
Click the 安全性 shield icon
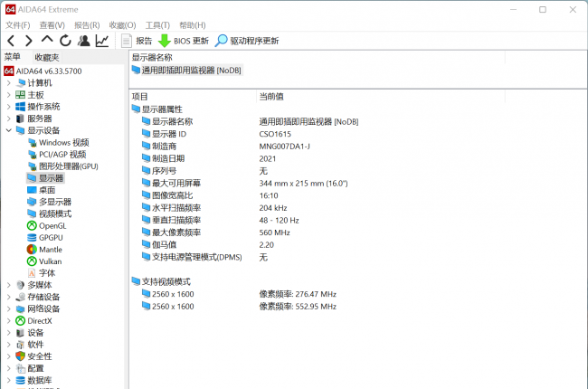20,356
